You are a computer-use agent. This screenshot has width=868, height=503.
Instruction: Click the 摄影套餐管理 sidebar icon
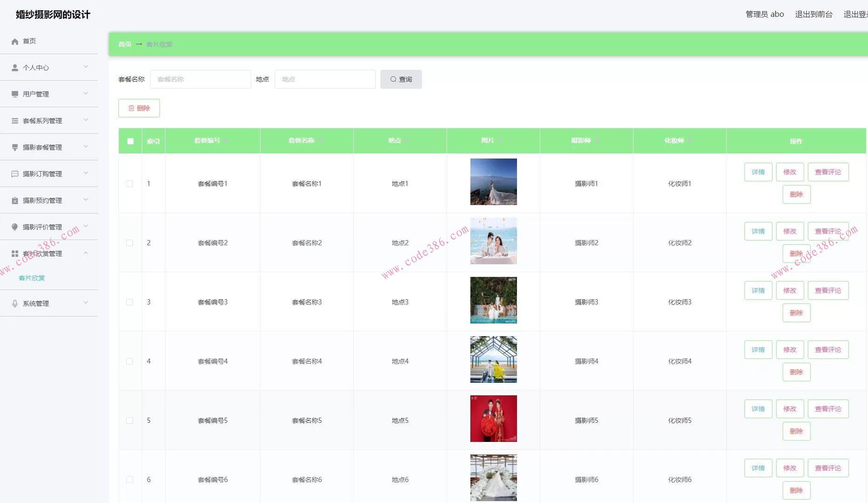point(15,147)
